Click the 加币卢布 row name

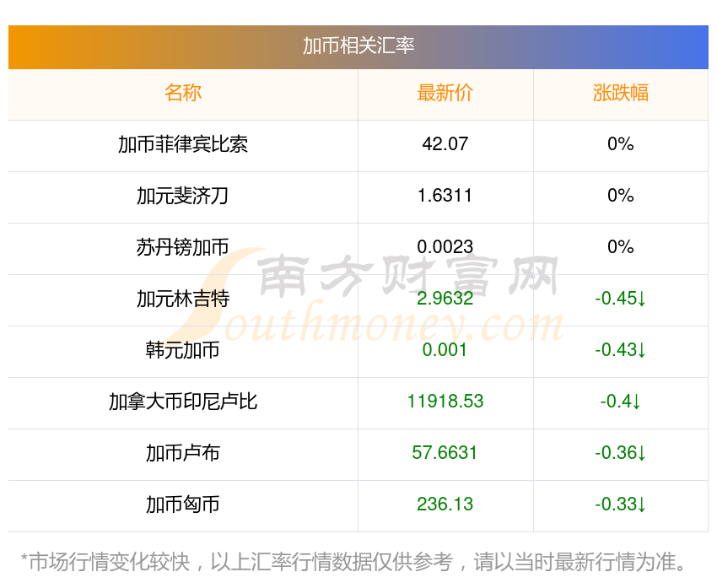(183, 453)
